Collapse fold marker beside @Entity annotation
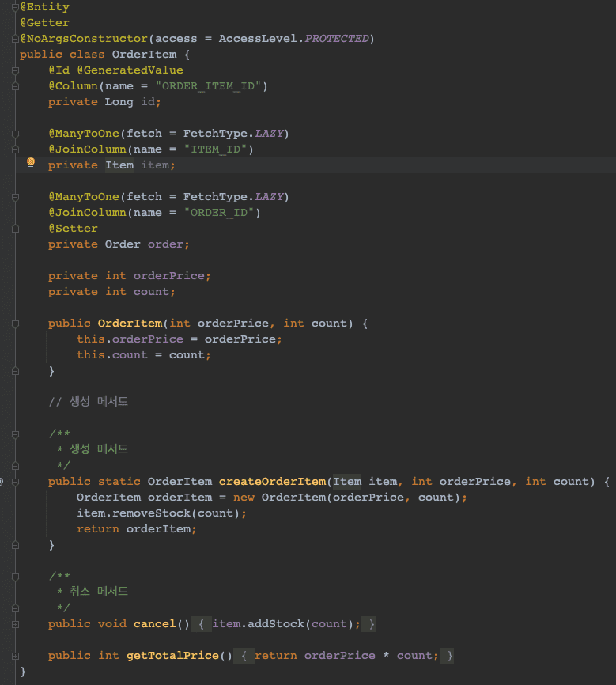The height and width of the screenshot is (685, 616). point(15,7)
